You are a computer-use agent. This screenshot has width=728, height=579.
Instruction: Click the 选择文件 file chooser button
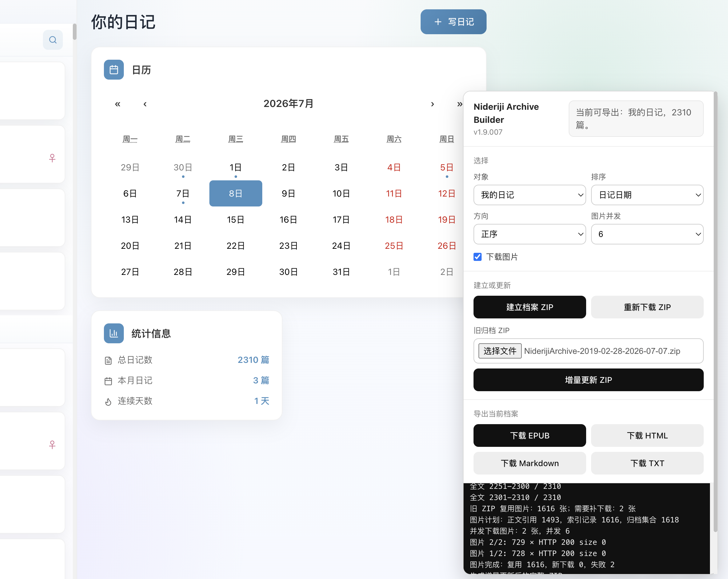(500, 351)
